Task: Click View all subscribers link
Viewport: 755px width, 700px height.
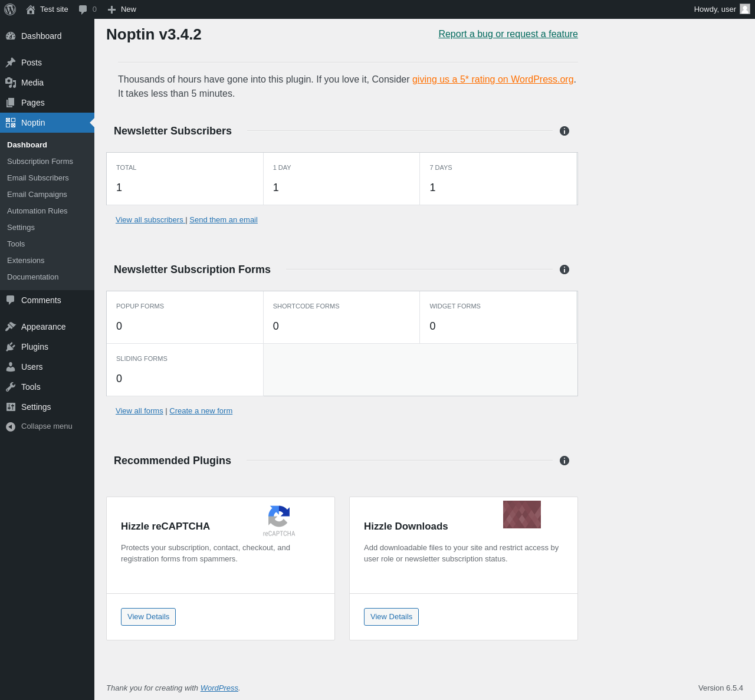Action: click(150, 220)
